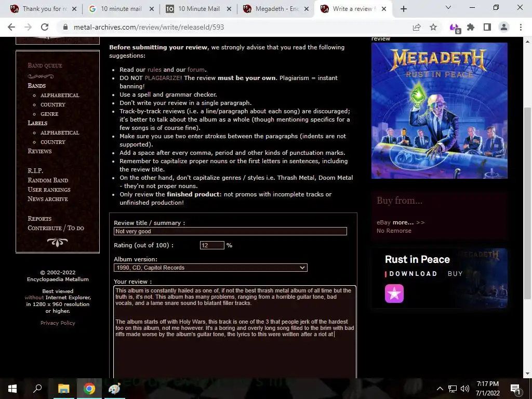Open News Archive link
This screenshot has height=399, width=532.
tap(48, 199)
